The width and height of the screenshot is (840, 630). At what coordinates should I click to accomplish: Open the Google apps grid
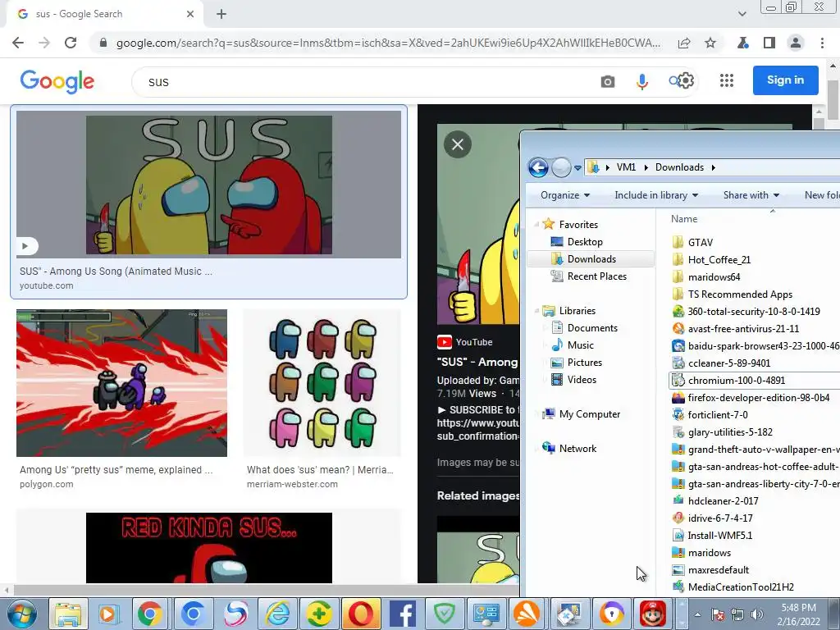tap(727, 81)
